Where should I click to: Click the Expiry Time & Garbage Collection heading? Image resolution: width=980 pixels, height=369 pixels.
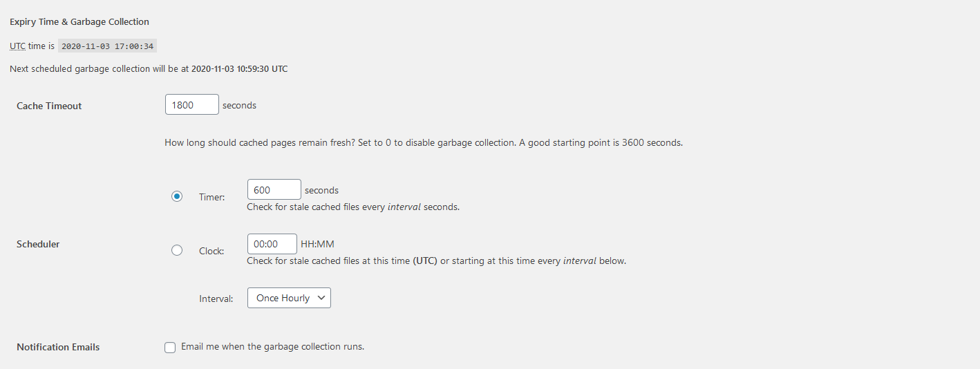click(79, 22)
